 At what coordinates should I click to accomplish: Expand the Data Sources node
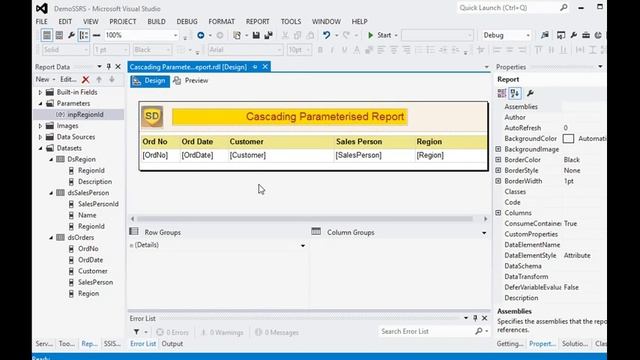point(40,137)
